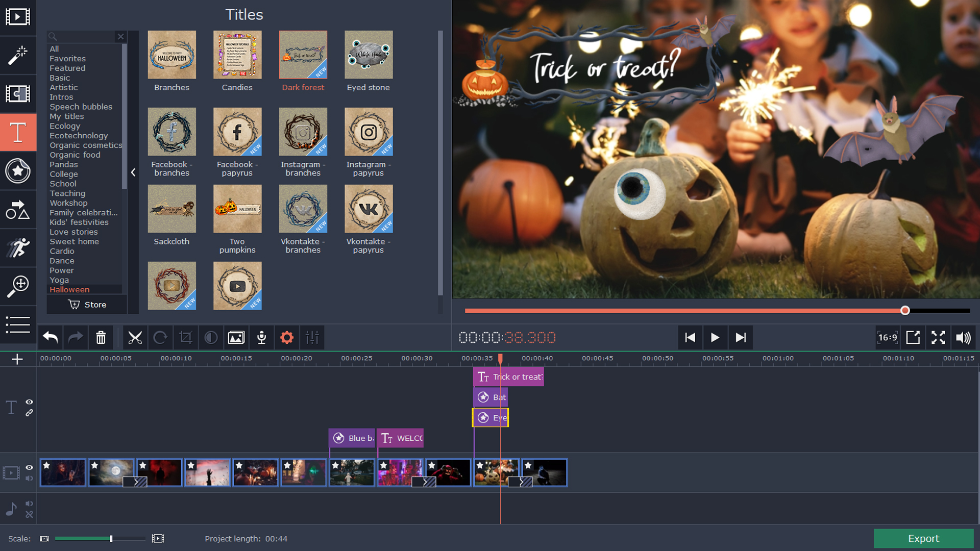Click the Export button
This screenshot has width=980, height=551.
(923, 538)
